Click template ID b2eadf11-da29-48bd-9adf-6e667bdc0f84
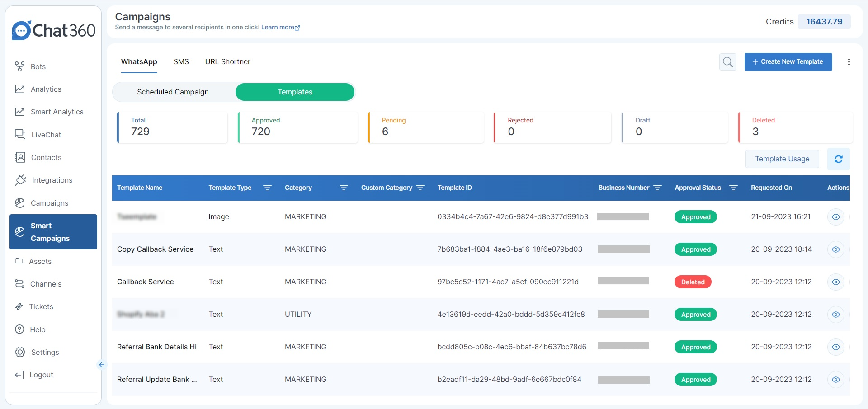This screenshot has height=409, width=868. pyautogui.click(x=509, y=380)
